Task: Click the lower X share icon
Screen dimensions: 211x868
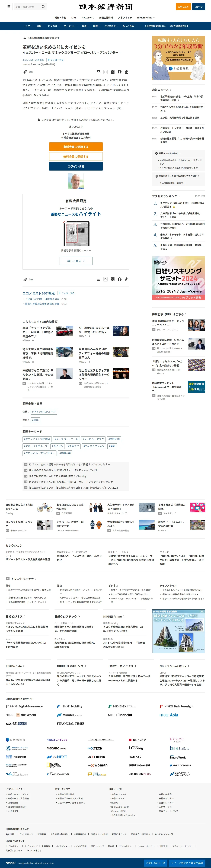Action: pyautogui.click(x=113, y=279)
